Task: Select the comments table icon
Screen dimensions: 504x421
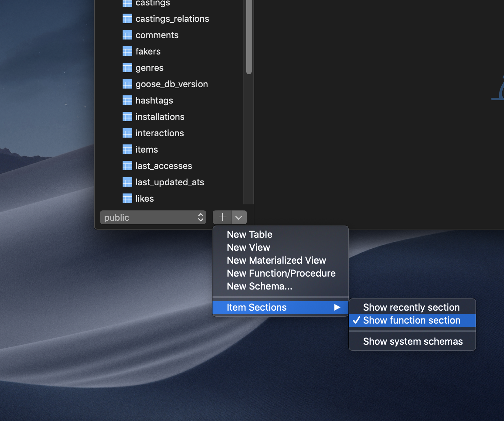Action: coord(127,35)
